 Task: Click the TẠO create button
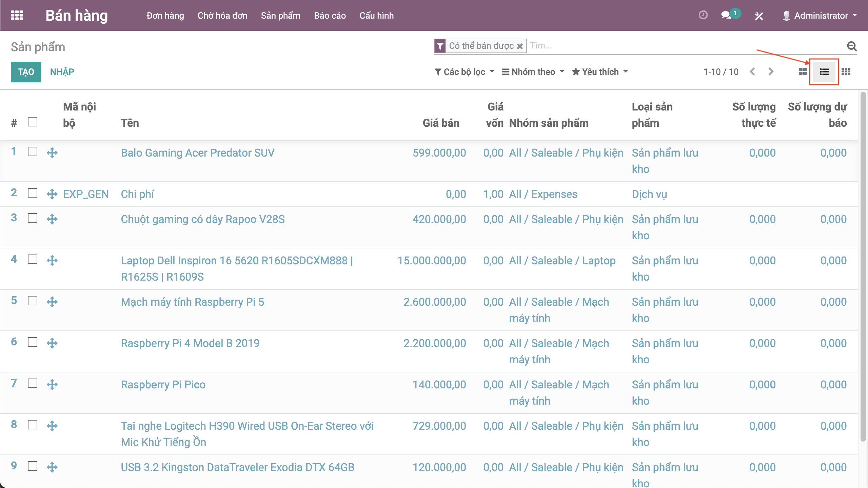point(26,72)
